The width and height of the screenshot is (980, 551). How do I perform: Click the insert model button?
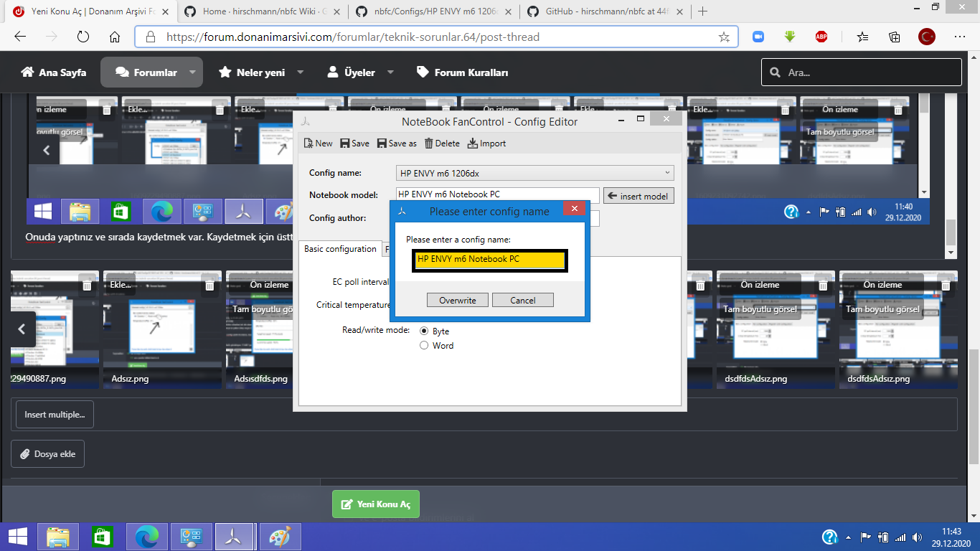pyautogui.click(x=639, y=196)
